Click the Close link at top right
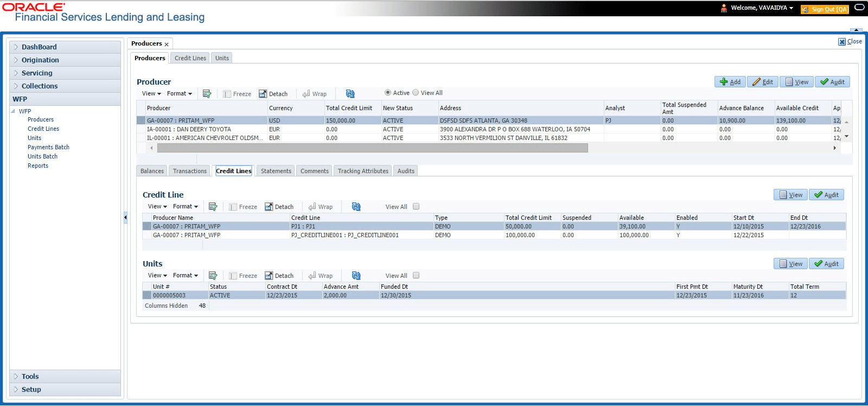Image resolution: width=868 pixels, height=406 pixels. coord(850,41)
